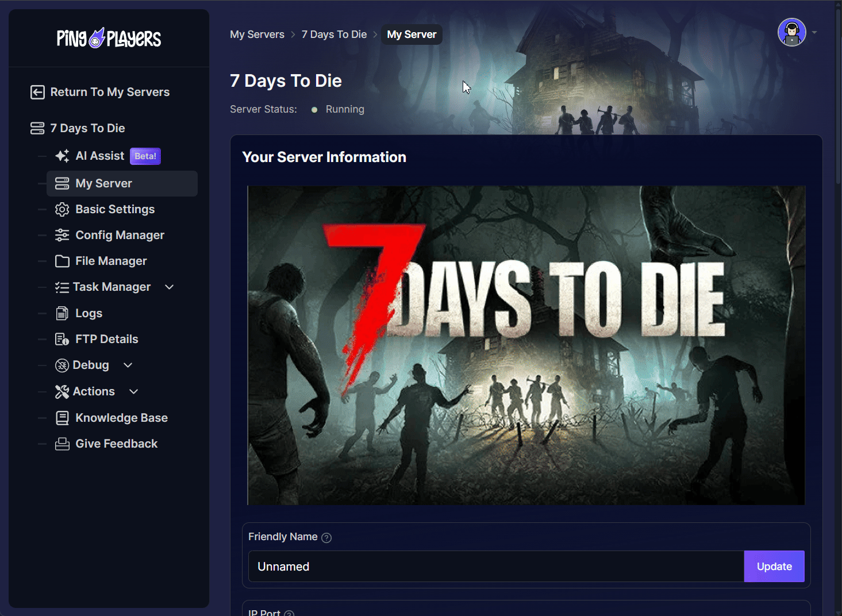The width and height of the screenshot is (842, 616).
Task: Open Give Feedback page
Action: pos(116,444)
